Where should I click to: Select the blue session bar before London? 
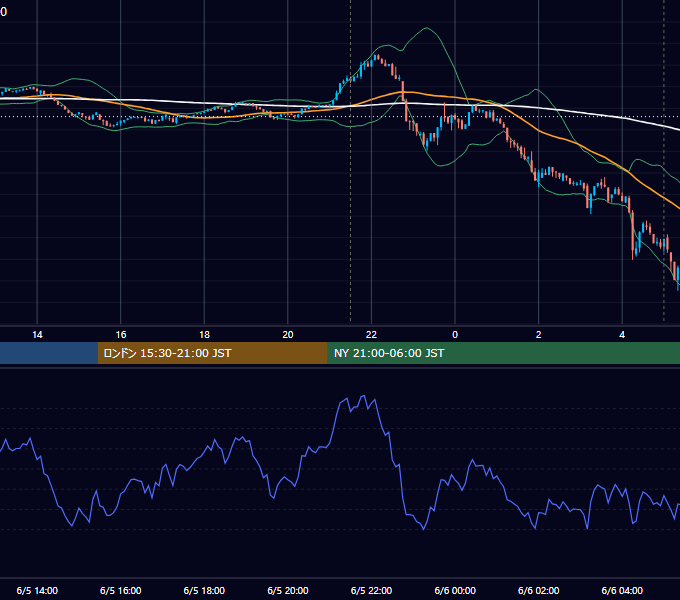(49, 353)
